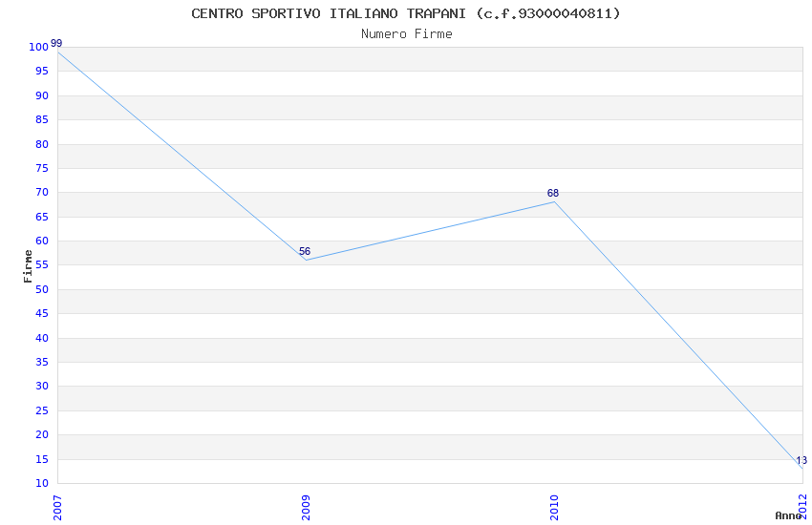812x525 pixels.
Task: Click y-axis tick label 70
Action: tap(42, 192)
